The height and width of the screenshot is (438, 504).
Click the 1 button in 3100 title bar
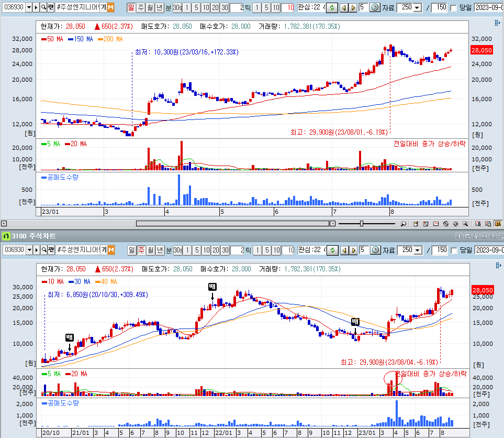tap(460, 236)
